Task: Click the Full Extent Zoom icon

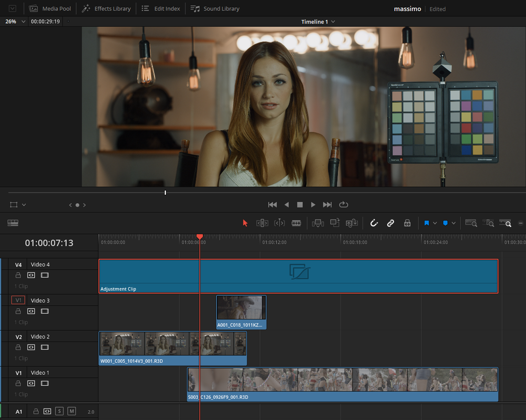Action: (x=471, y=223)
